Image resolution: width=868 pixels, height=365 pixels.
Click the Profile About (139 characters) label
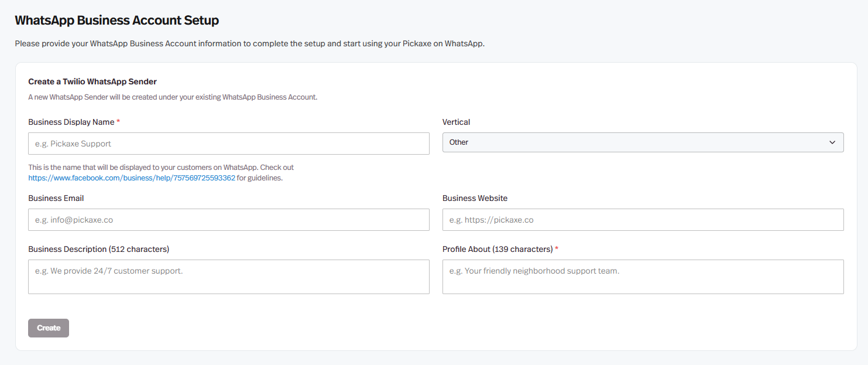point(498,249)
